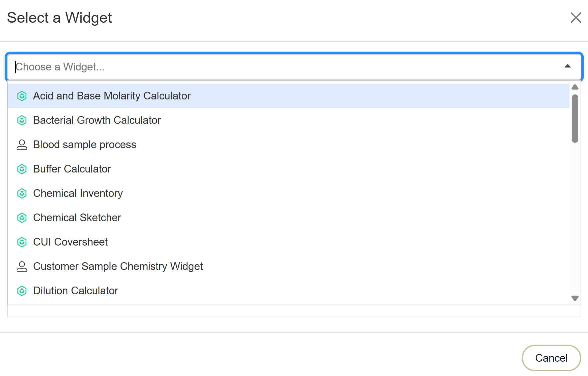Select the Acid and Base Molarity Calculator option
This screenshot has width=588, height=376.
click(112, 96)
